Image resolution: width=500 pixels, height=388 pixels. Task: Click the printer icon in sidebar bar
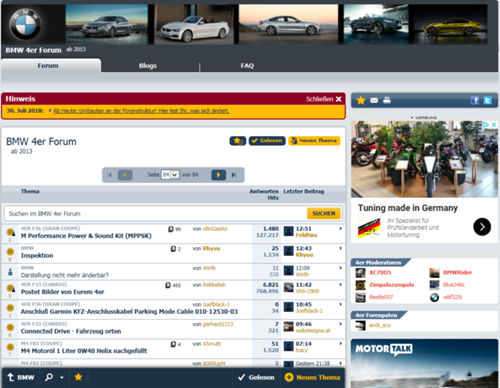pos(387,100)
